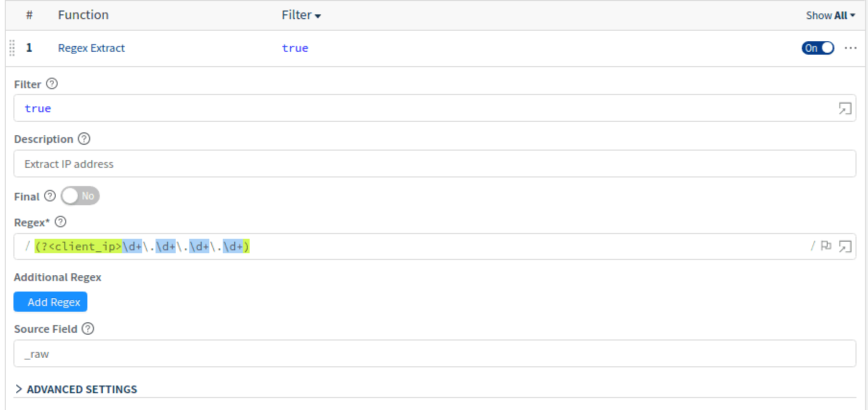Toggle Final to Yes
This screenshot has height=410, width=868.
pyautogui.click(x=80, y=196)
